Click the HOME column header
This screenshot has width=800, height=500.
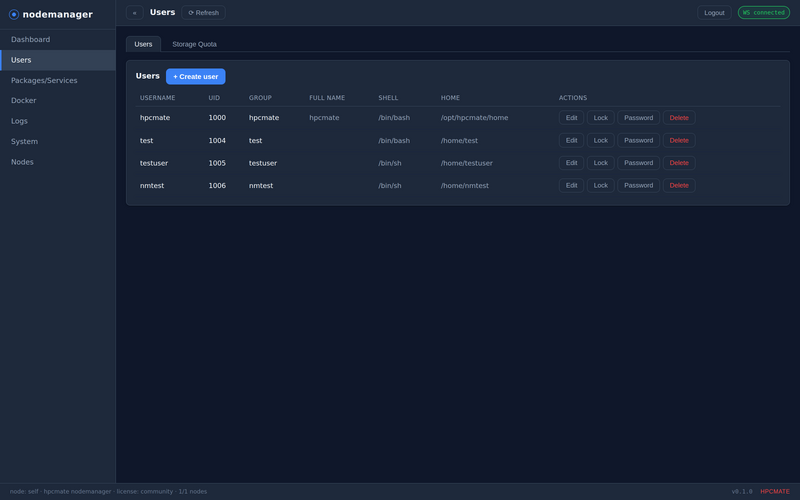(451, 98)
